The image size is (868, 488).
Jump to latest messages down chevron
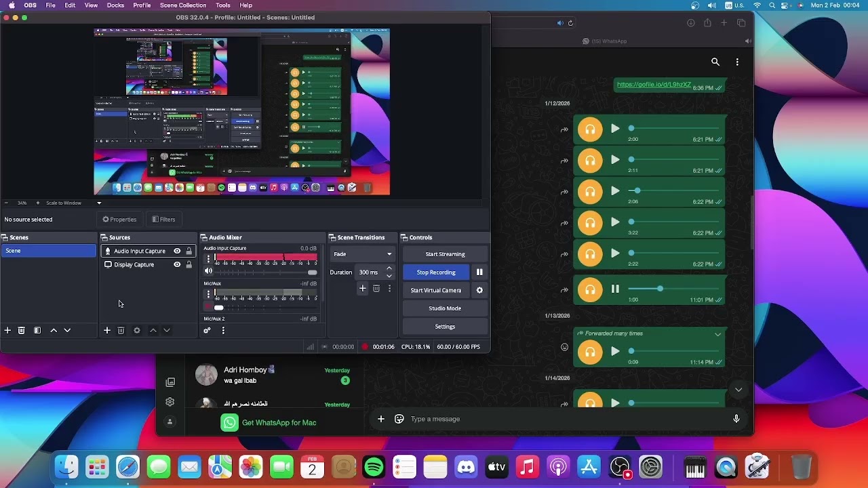(738, 390)
